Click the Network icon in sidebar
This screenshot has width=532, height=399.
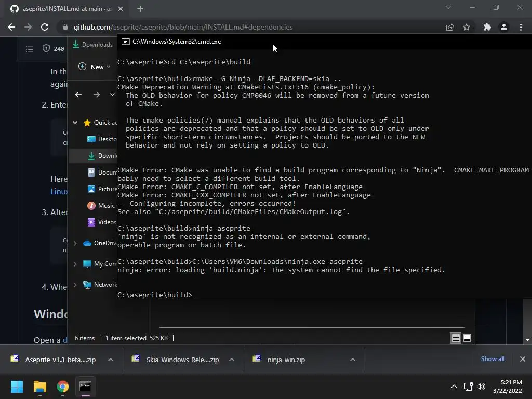(x=87, y=285)
